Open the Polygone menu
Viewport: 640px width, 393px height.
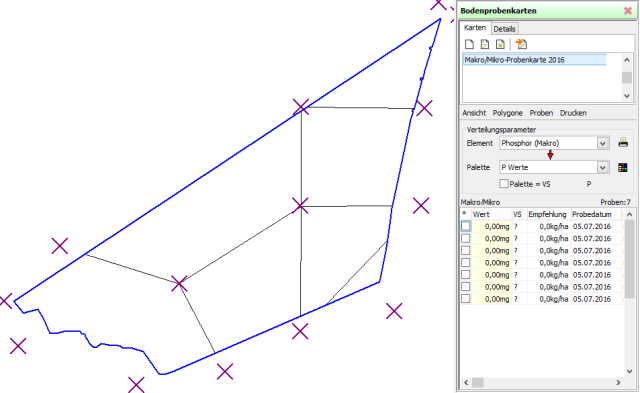[507, 113]
